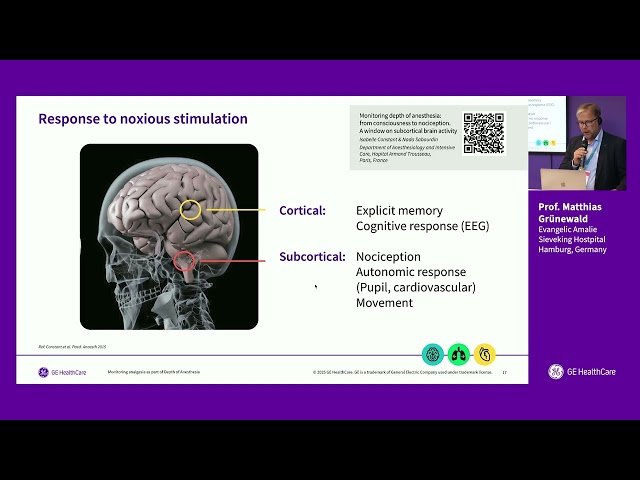Click the 'Cognitive response (EEG)' text
The width and height of the screenshot is (640, 480).
pyautogui.click(x=422, y=226)
